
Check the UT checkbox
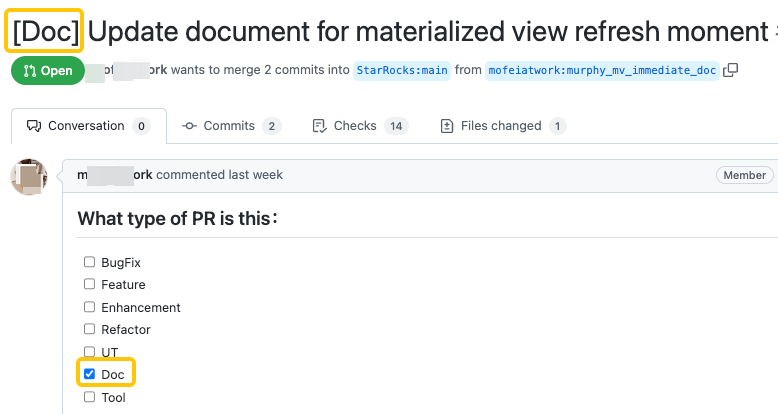90,352
